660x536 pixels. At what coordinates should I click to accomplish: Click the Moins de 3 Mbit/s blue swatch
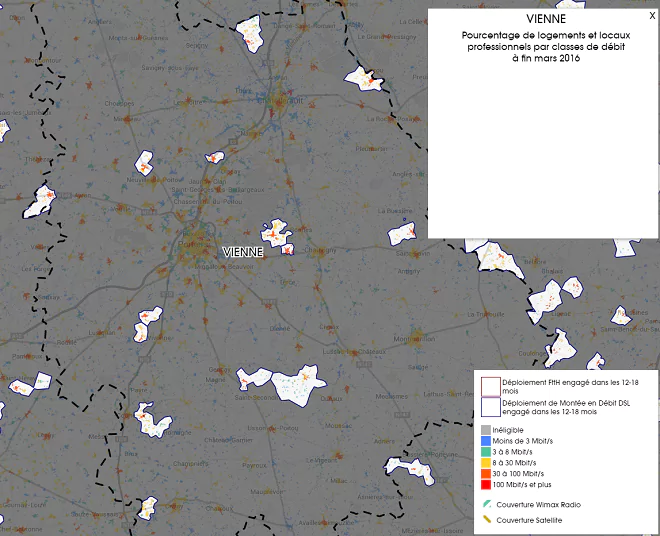[x=486, y=441]
